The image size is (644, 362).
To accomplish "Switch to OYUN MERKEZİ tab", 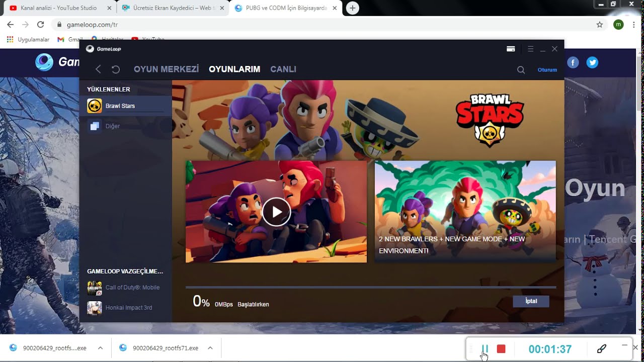I will (166, 69).
